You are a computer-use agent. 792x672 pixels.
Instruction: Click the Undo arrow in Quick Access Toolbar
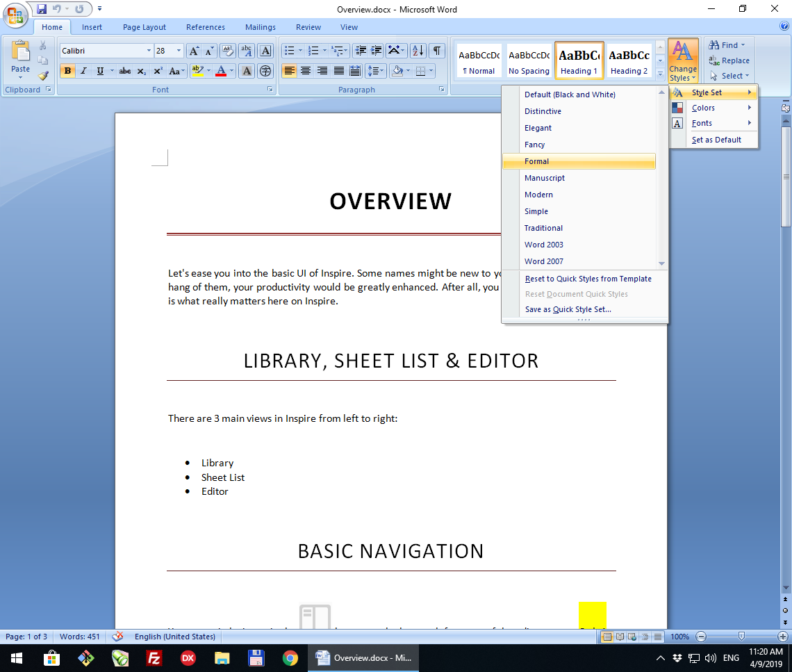(56, 8)
